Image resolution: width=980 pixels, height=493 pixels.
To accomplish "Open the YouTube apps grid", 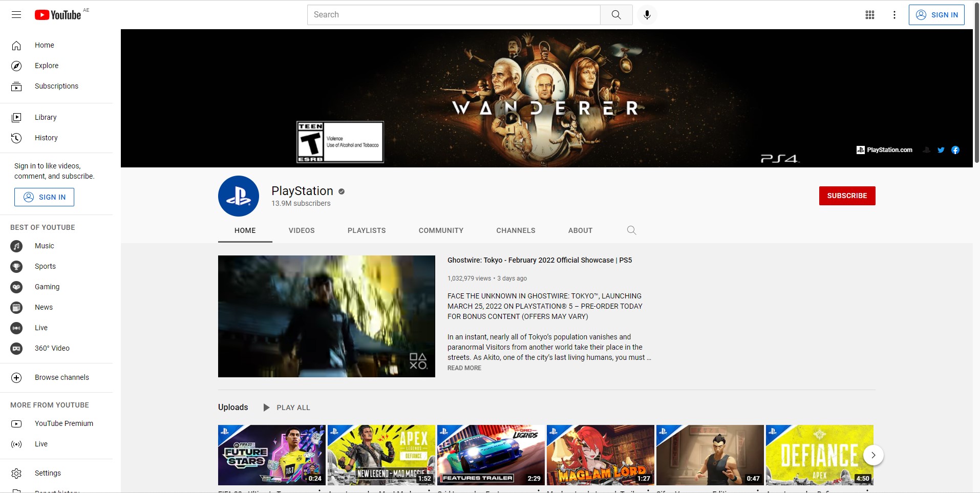I will coord(870,15).
